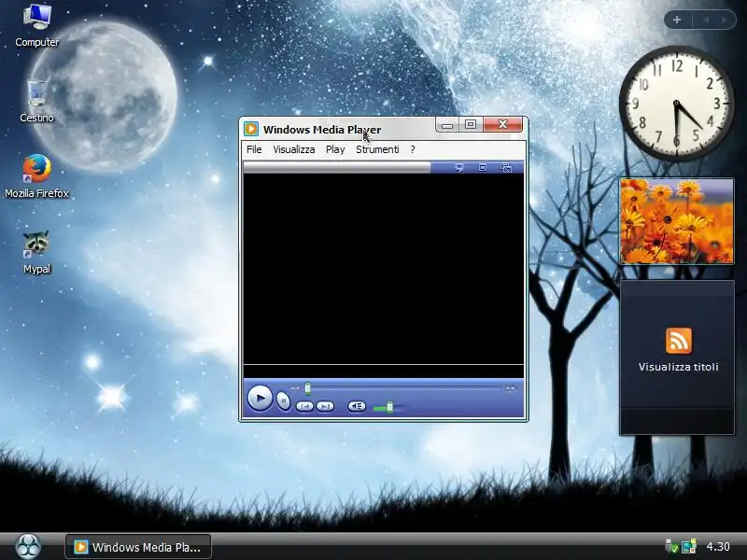
Task: Click the Next track button
Action: tap(325, 406)
